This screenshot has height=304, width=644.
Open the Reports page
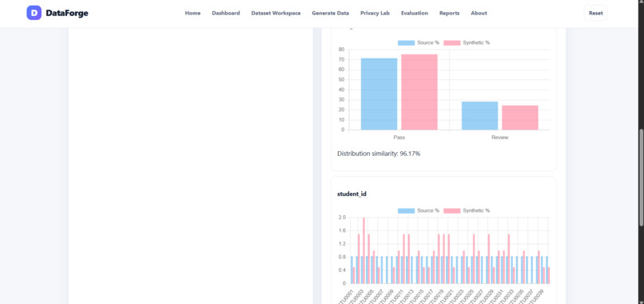tap(449, 13)
